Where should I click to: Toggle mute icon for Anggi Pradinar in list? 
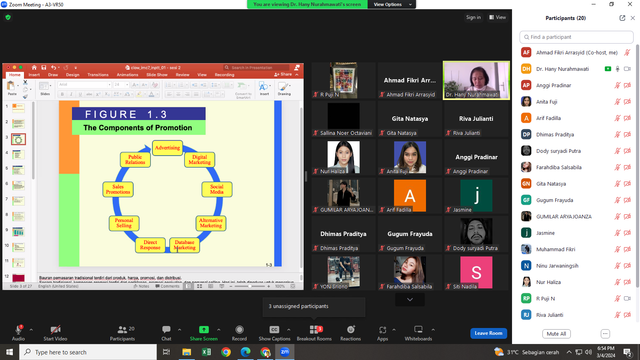point(618,85)
